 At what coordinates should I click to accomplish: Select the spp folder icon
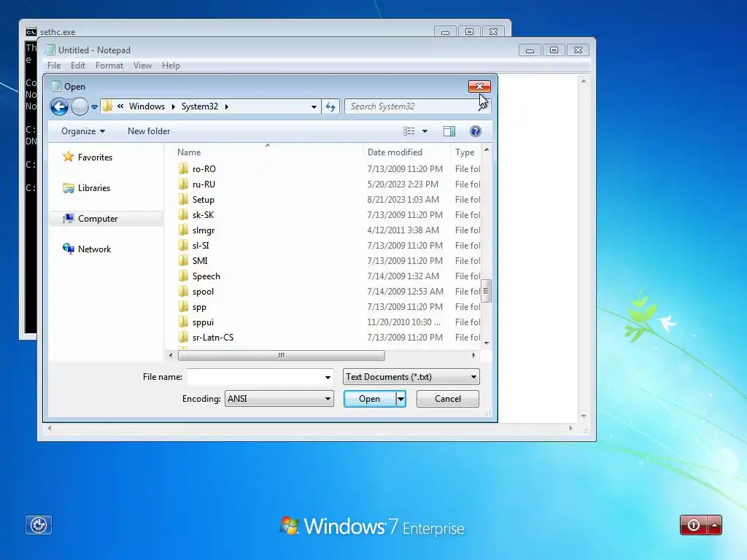click(183, 307)
